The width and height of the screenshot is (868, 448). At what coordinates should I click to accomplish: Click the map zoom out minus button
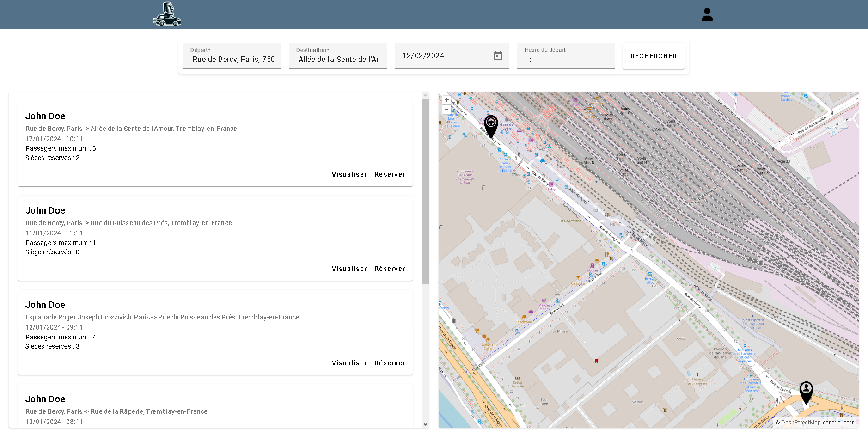(446, 109)
